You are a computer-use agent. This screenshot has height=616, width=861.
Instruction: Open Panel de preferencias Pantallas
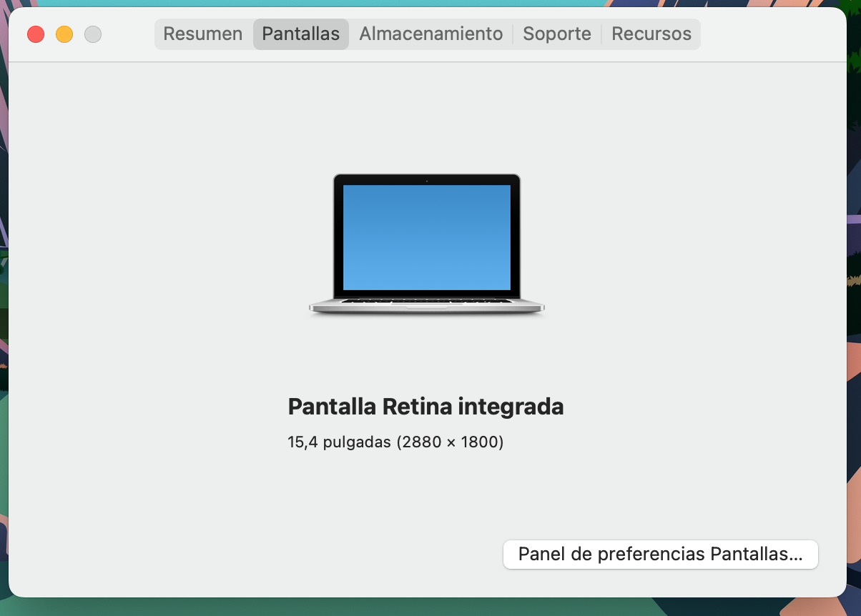click(660, 555)
